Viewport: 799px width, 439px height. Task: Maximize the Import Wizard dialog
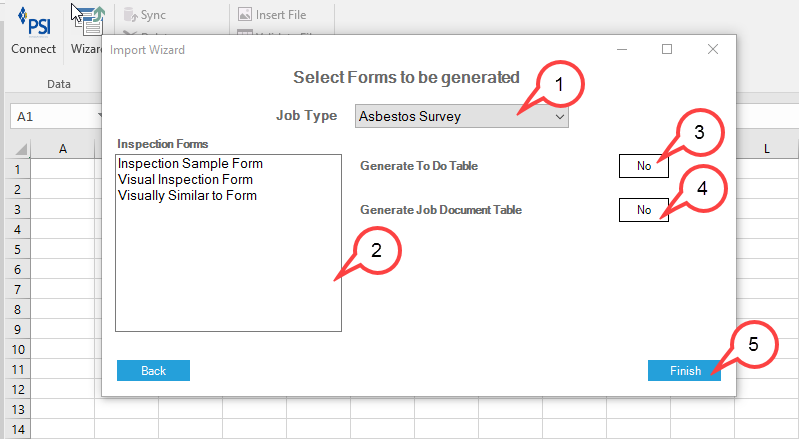pyautogui.click(x=667, y=49)
